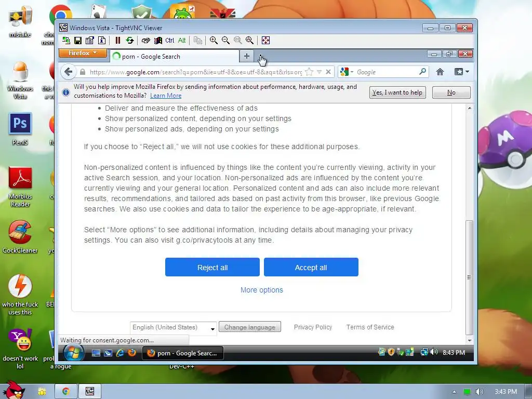Click the TightVNC icon on host taskbar
This screenshot has height=399, width=532.
click(x=90, y=392)
